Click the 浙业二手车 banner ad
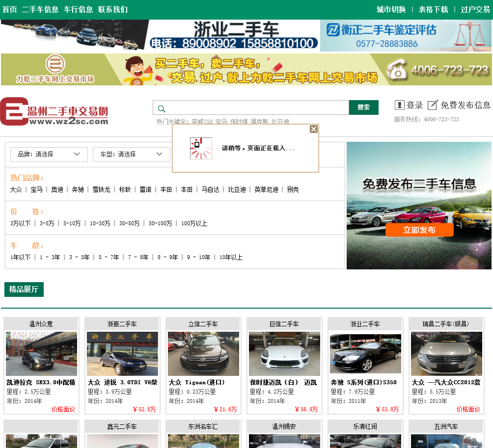 (161, 35)
